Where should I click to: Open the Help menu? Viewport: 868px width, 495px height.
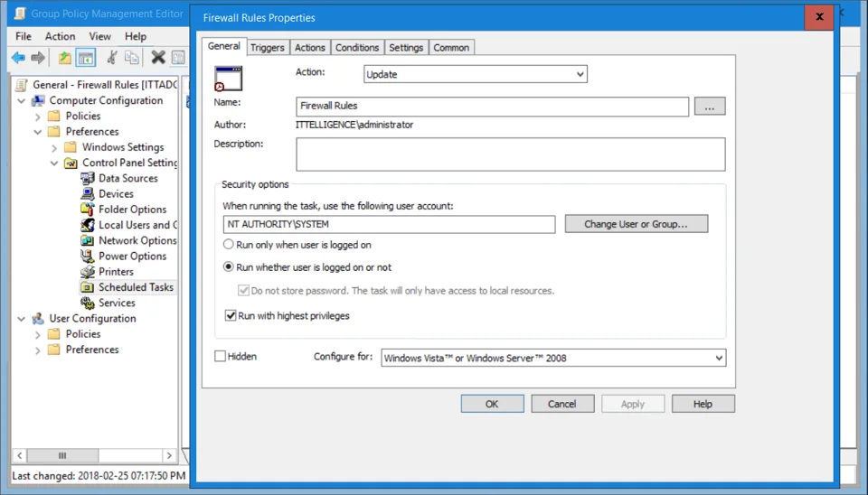136,36
